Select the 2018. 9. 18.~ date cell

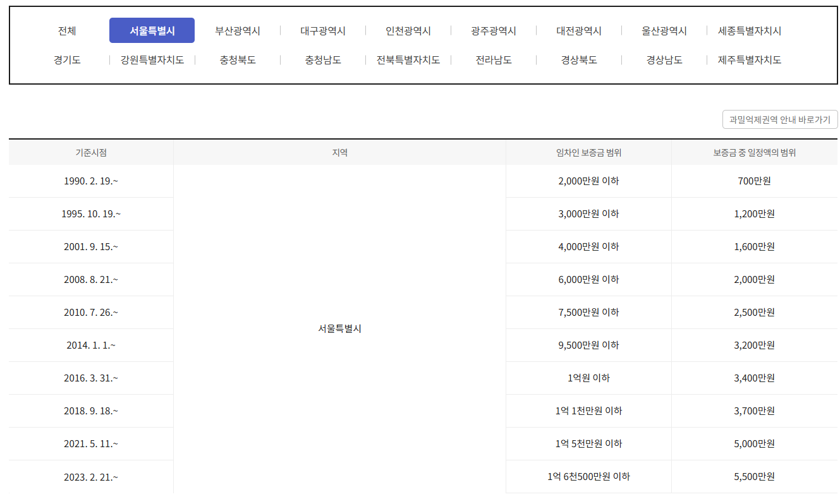coord(91,411)
